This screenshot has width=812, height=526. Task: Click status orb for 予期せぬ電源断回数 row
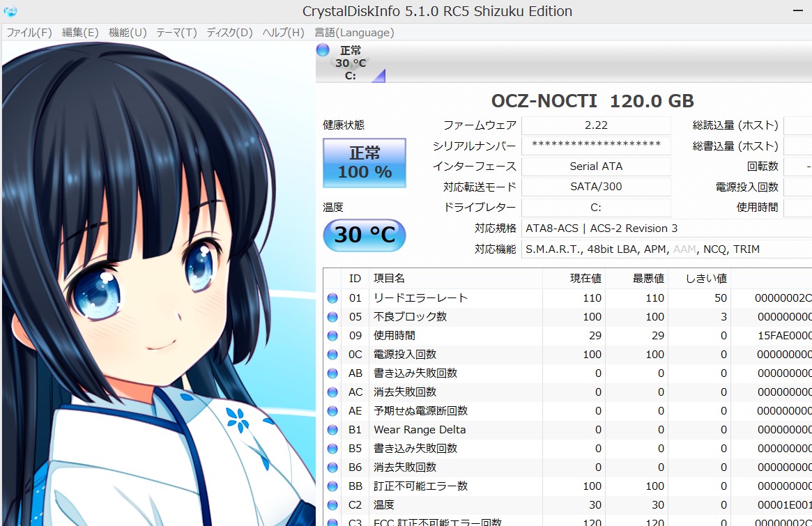click(x=332, y=411)
